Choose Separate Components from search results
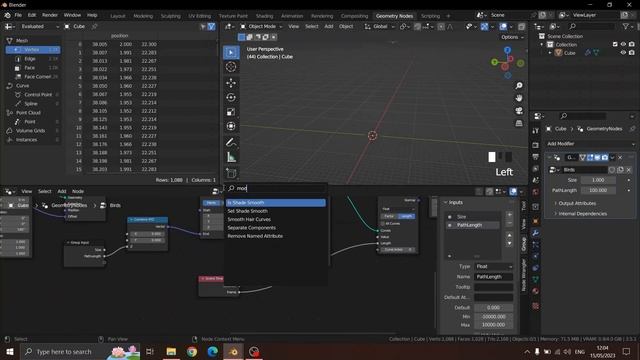Image resolution: width=640 pixels, height=360 pixels. 276,228
